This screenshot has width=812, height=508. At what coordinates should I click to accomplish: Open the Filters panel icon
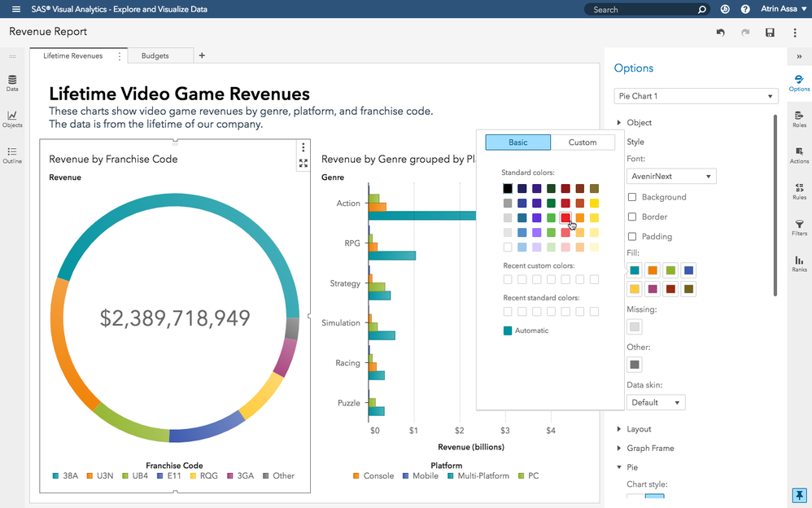(x=799, y=226)
